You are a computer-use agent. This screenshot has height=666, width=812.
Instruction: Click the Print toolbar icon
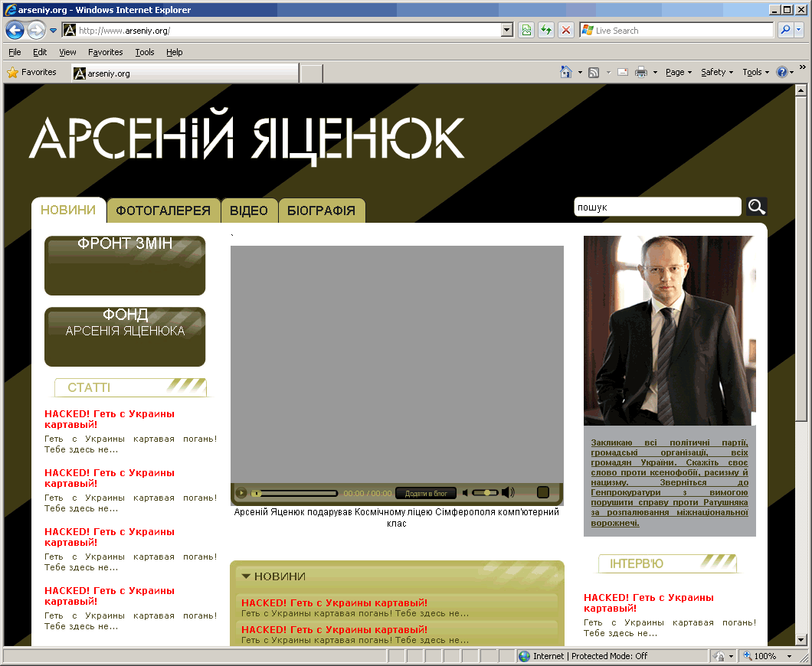point(641,72)
